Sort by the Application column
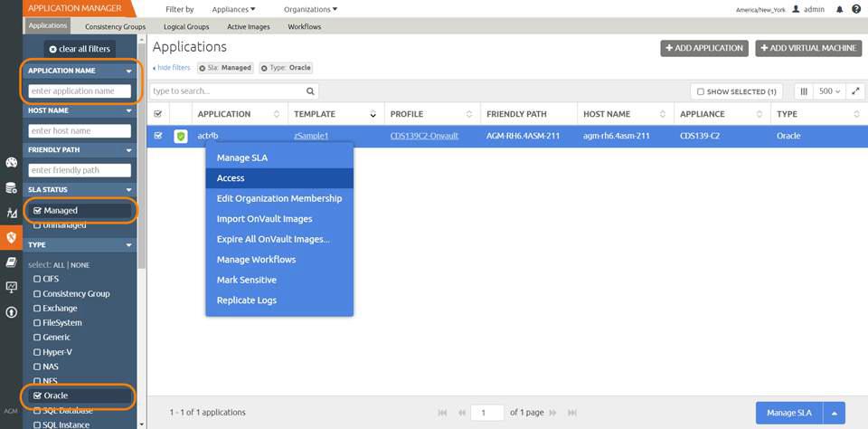Viewport: 868px width, 429px height. coord(277,114)
